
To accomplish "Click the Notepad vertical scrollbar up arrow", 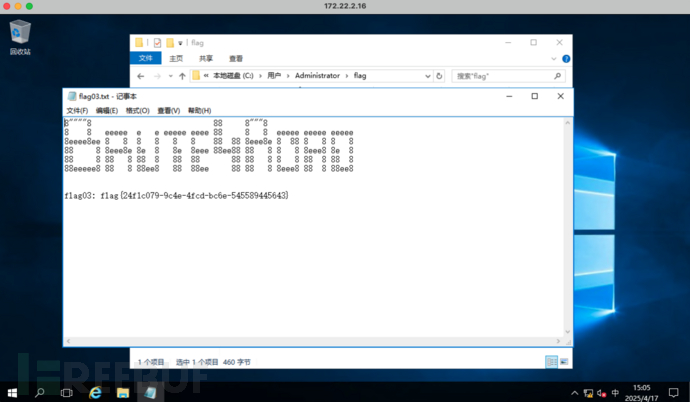I will click(568, 123).
